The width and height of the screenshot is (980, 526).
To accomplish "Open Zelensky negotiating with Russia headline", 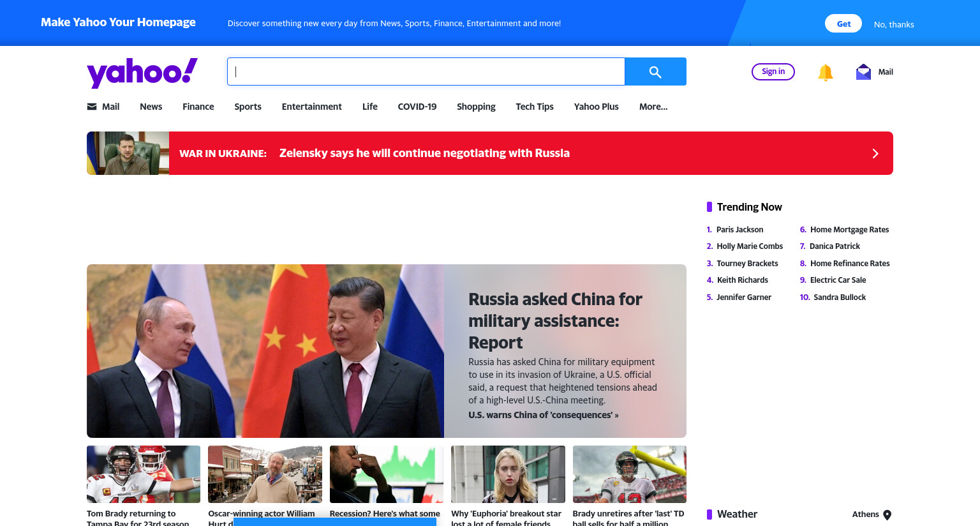I will (x=424, y=153).
